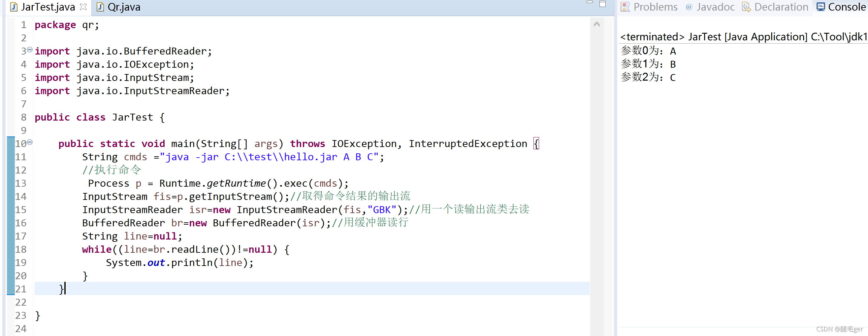Click the Qr.java Java file icon
The image size is (868, 336).
click(100, 6)
